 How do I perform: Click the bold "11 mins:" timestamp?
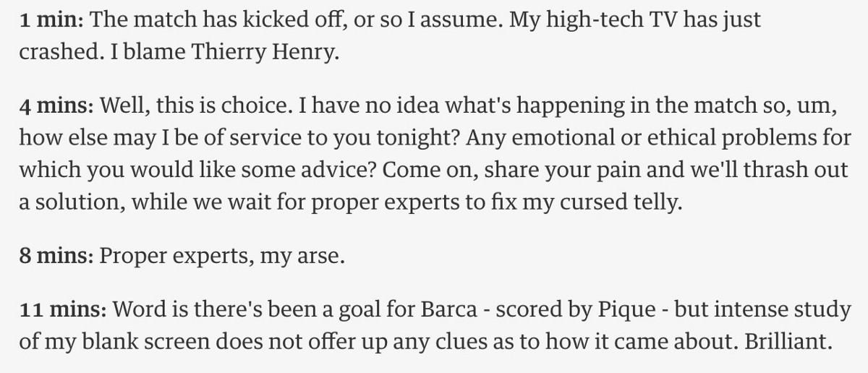coord(63,310)
